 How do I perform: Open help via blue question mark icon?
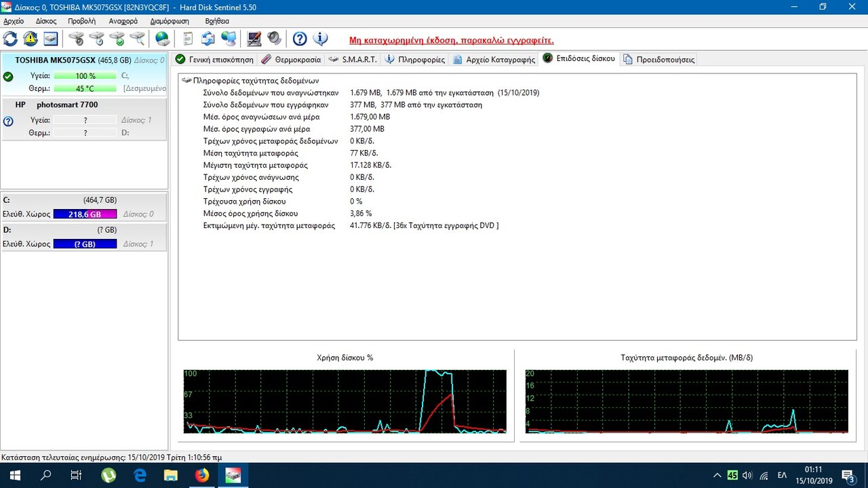click(x=300, y=39)
